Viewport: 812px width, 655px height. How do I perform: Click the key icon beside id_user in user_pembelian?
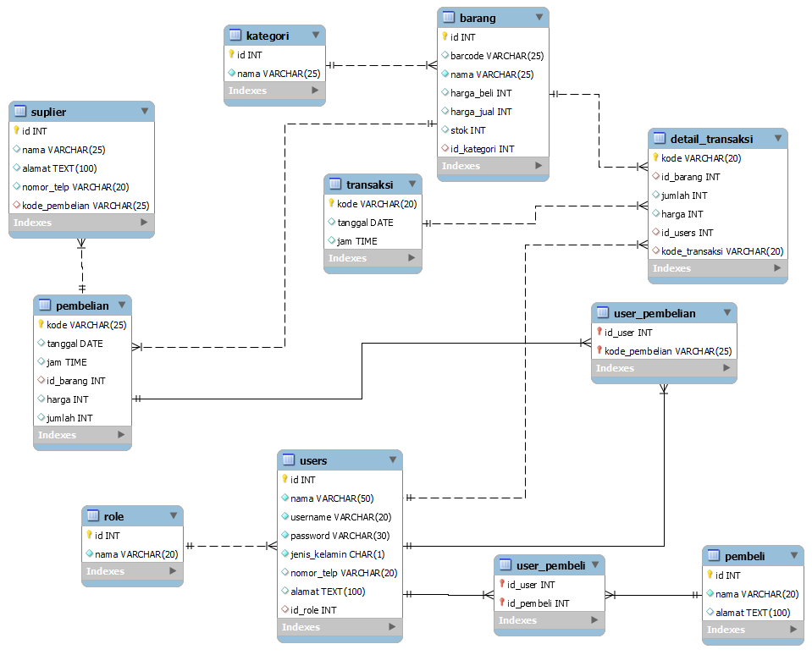click(x=599, y=333)
